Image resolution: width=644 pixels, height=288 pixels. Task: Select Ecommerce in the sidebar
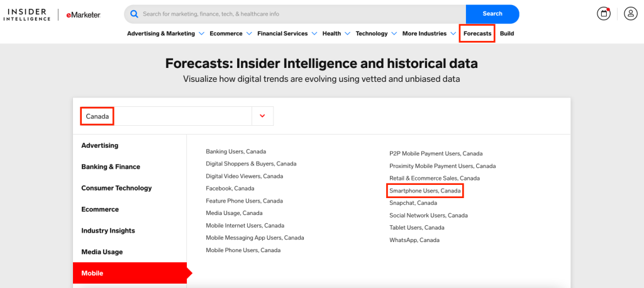tap(130, 209)
